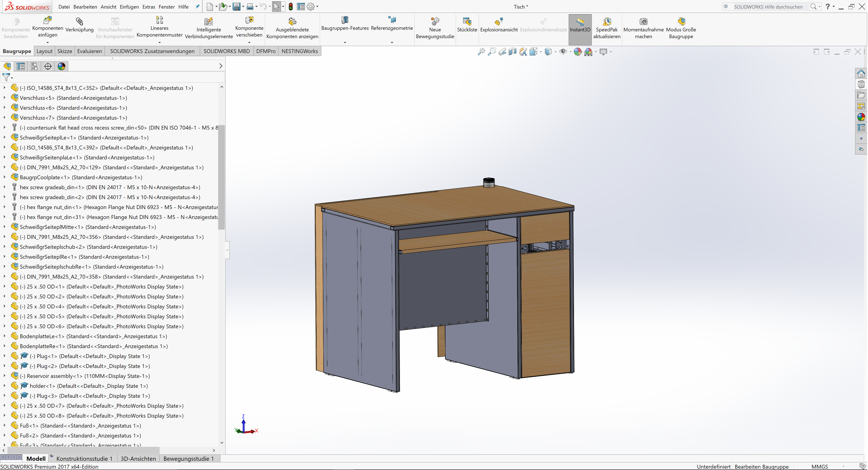Click Neue Bewegungsstudie icon

435,22
